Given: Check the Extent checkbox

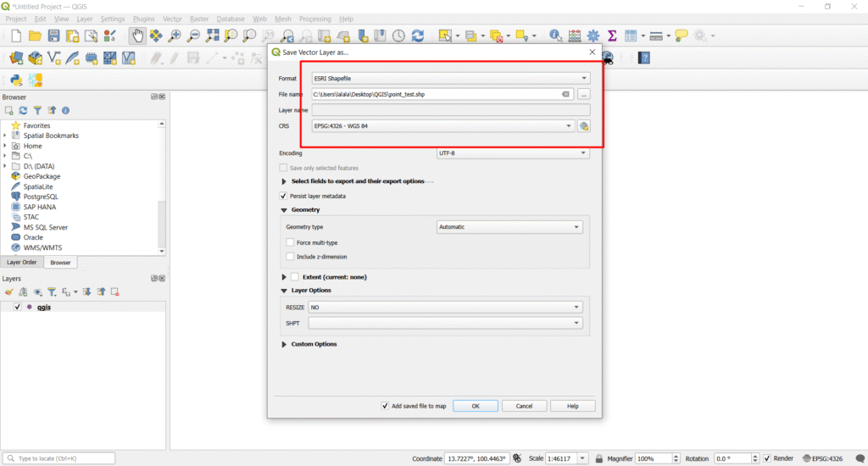Looking at the screenshot, I should click(295, 277).
